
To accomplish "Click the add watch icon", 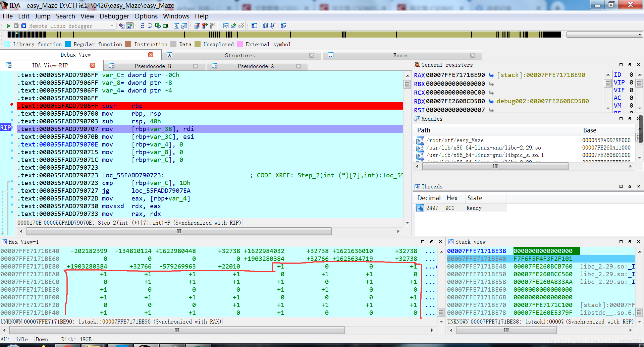I will coord(233,26).
